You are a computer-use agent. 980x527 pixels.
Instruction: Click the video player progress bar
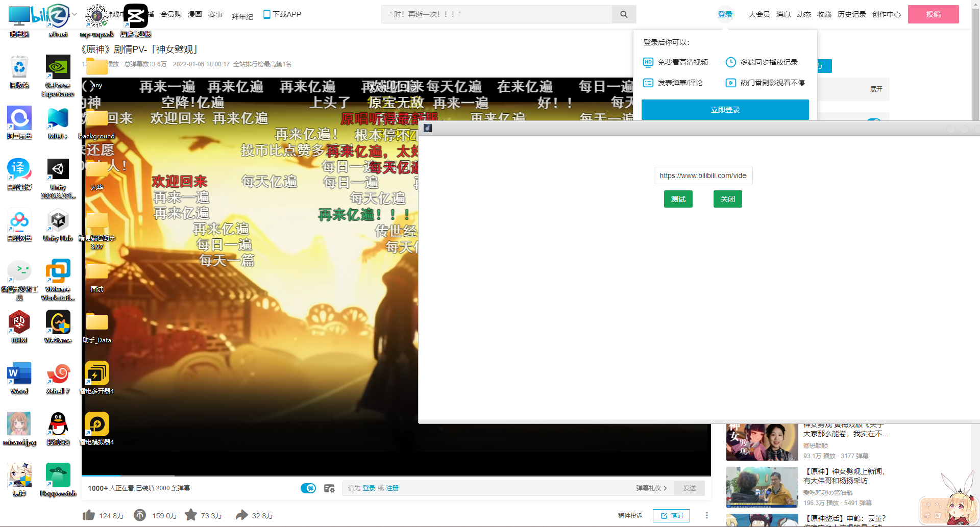point(396,475)
